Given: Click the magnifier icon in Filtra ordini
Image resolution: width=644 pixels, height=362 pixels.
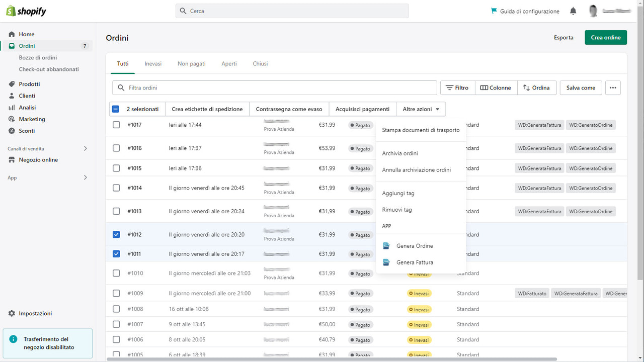Looking at the screenshot, I should [x=121, y=87].
